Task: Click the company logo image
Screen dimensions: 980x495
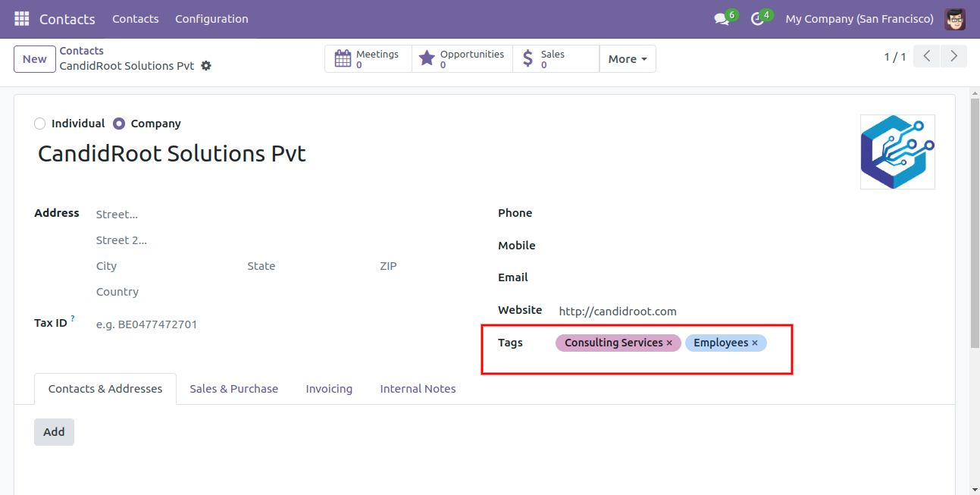Action: (897, 152)
